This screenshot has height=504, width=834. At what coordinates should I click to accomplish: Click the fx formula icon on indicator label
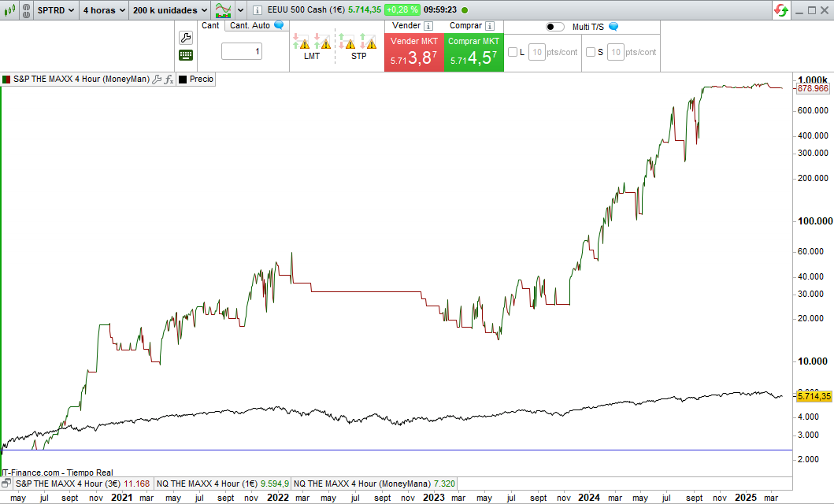(169, 80)
